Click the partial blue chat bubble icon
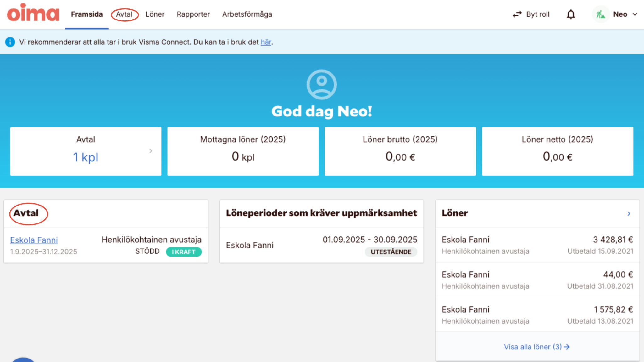Viewport: 644px width, 362px height. tap(23, 359)
